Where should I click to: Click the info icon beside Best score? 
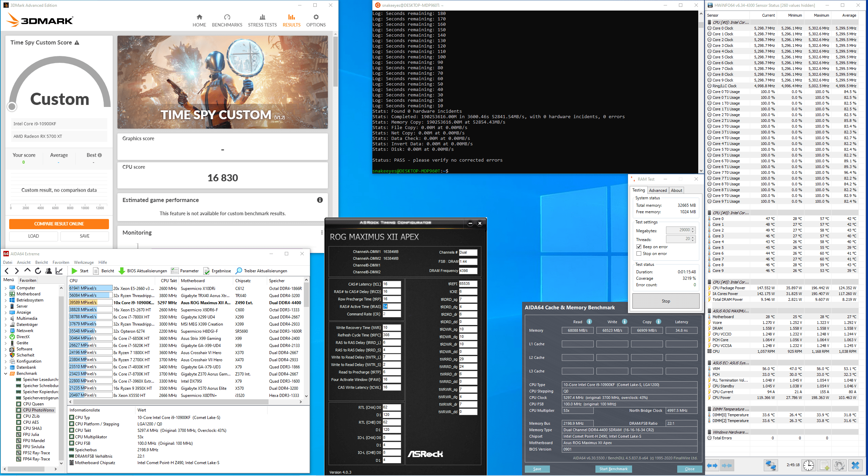point(100,155)
